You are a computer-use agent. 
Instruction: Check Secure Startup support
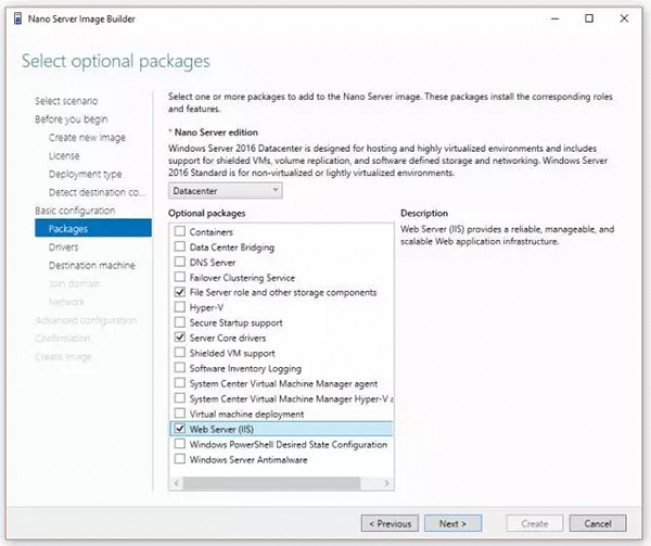tap(180, 322)
